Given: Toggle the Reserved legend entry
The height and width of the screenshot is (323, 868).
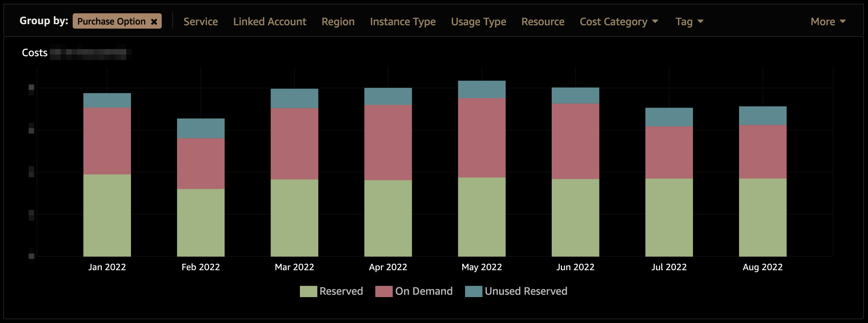Looking at the screenshot, I should point(341,291).
